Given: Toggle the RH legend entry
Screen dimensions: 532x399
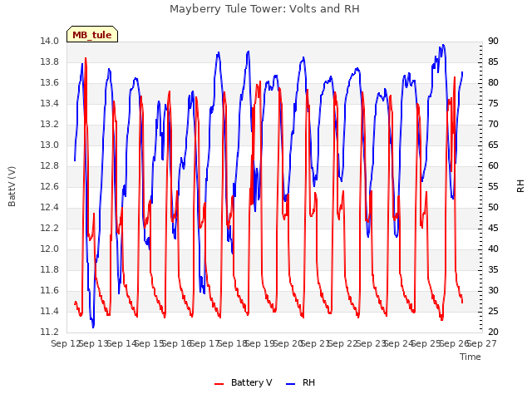Looking at the screenshot, I should pyautogui.click(x=300, y=382).
